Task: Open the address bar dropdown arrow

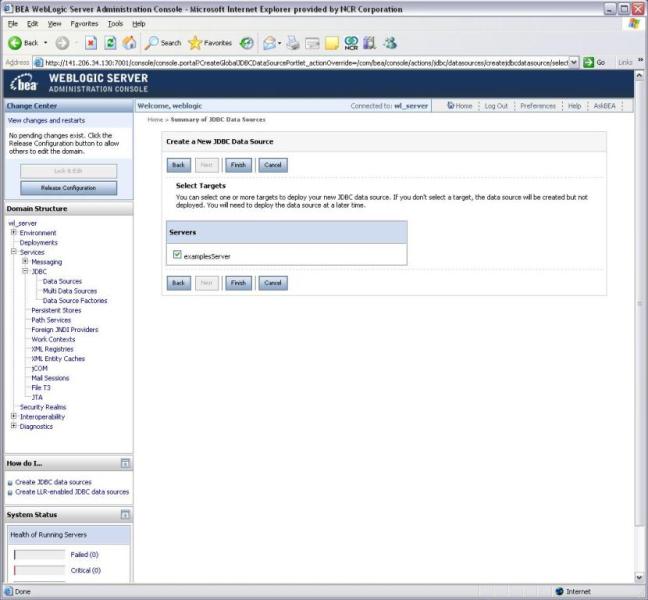Action: point(574,62)
